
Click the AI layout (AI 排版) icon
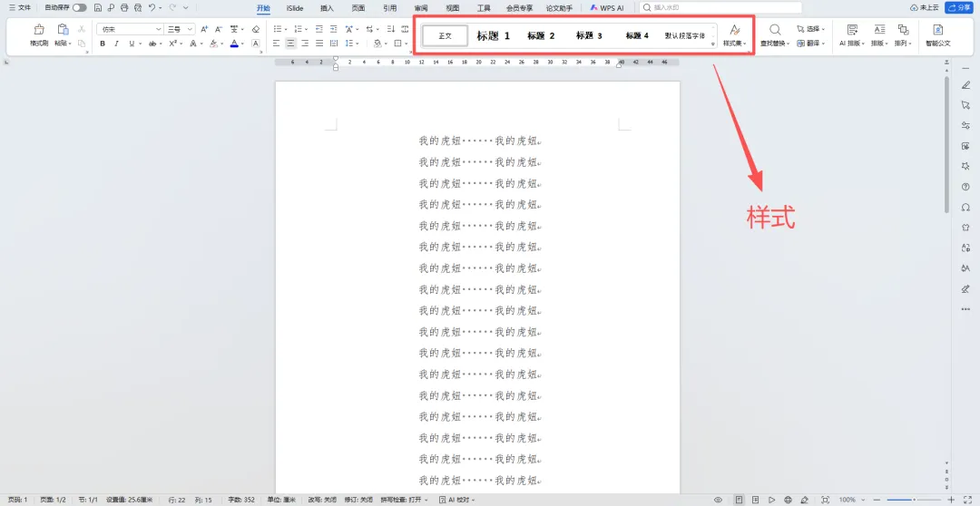coord(852,30)
